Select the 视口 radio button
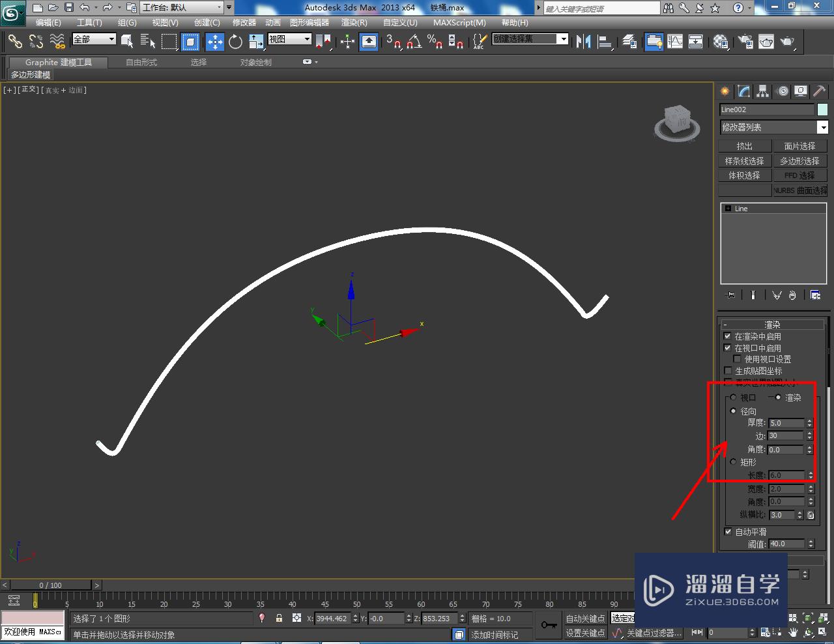 pyautogui.click(x=733, y=398)
